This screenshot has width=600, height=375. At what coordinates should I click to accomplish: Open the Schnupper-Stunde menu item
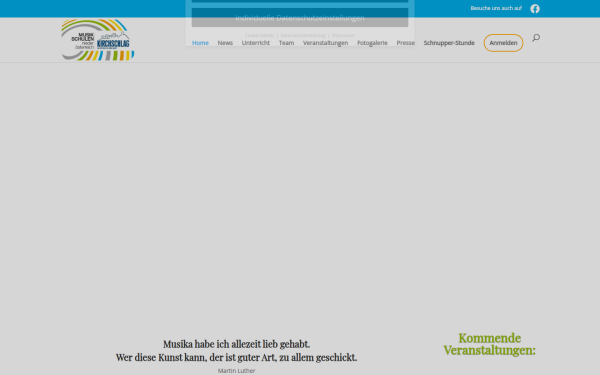[449, 43]
